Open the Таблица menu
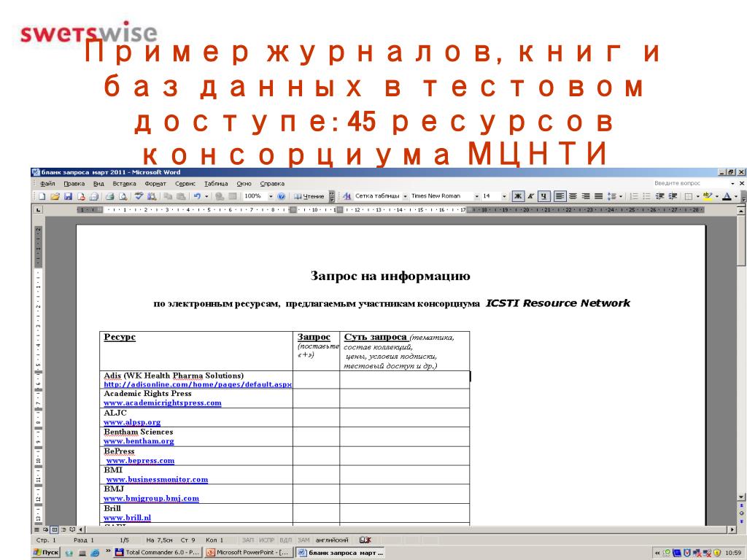The image size is (747, 560). (x=216, y=183)
